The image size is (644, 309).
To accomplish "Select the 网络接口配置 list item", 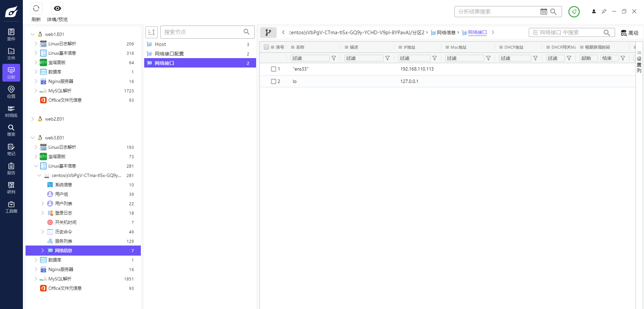I will [169, 54].
